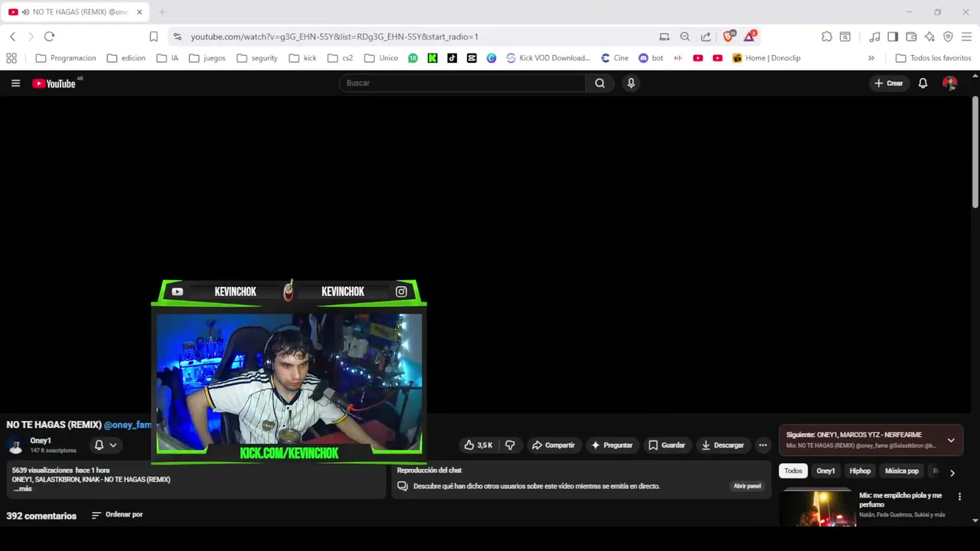This screenshot has height=551, width=980.
Task: Like the video (3,5 K)
Action: point(478,445)
